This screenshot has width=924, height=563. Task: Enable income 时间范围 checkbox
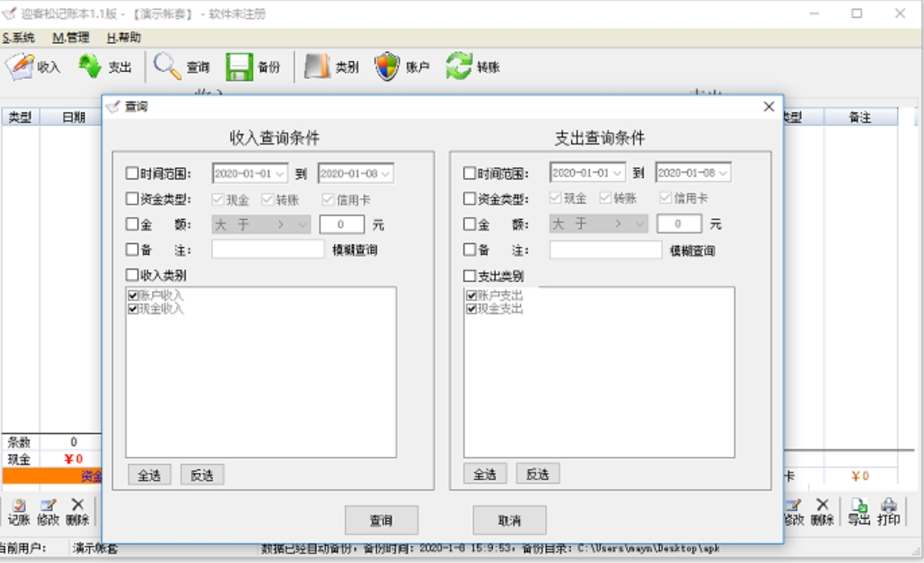(x=132, y=172)
